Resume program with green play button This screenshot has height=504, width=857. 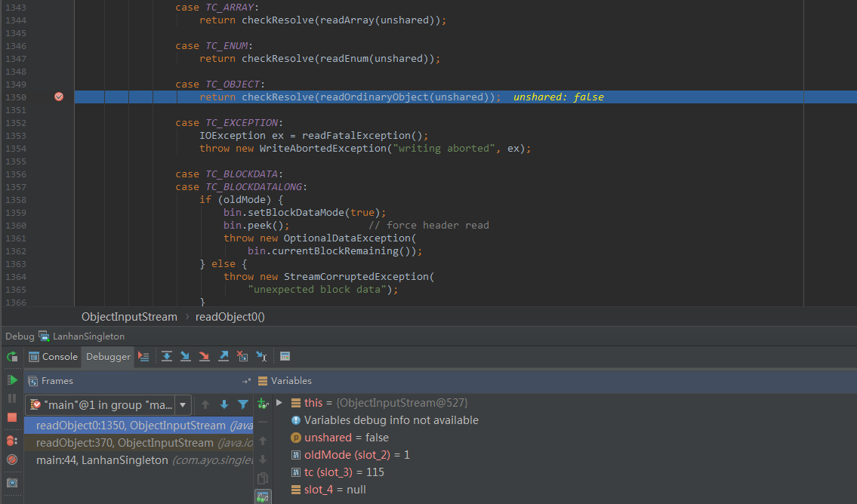12,380
